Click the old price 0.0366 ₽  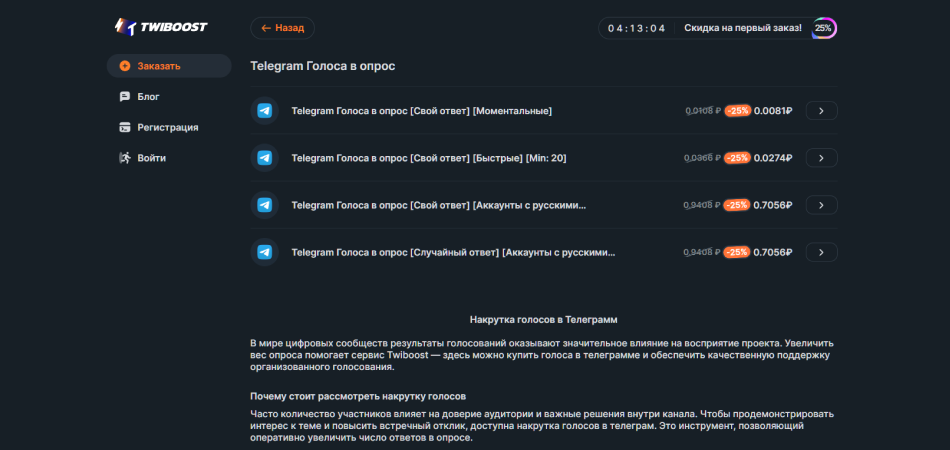point(702,158)
